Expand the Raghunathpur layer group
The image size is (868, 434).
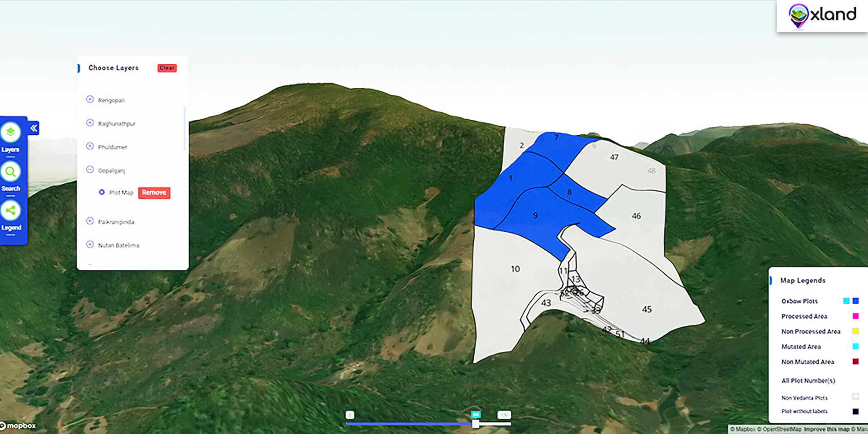tap(90, 123)
